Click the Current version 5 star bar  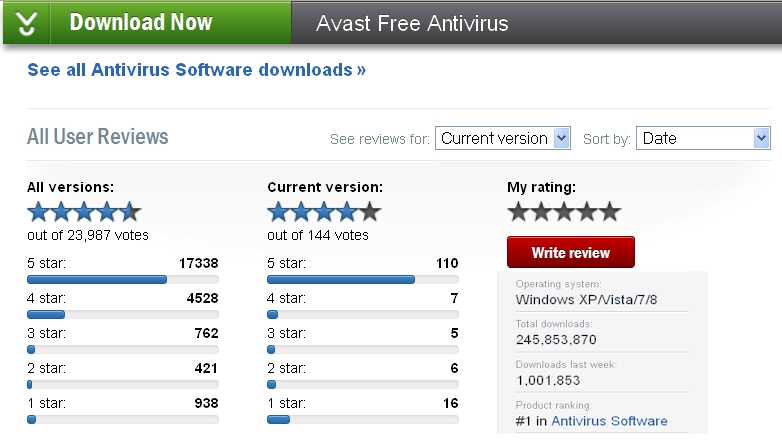[x=362, y=280]
